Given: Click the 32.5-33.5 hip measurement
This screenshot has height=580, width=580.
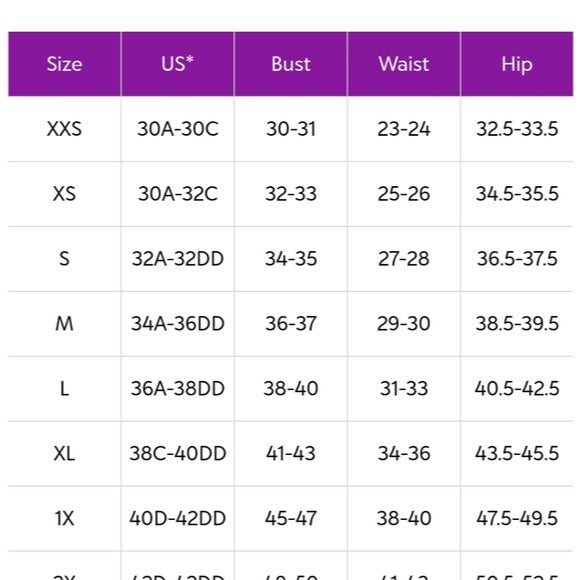Looking at the screenshot, I should (x=517, y=129).
